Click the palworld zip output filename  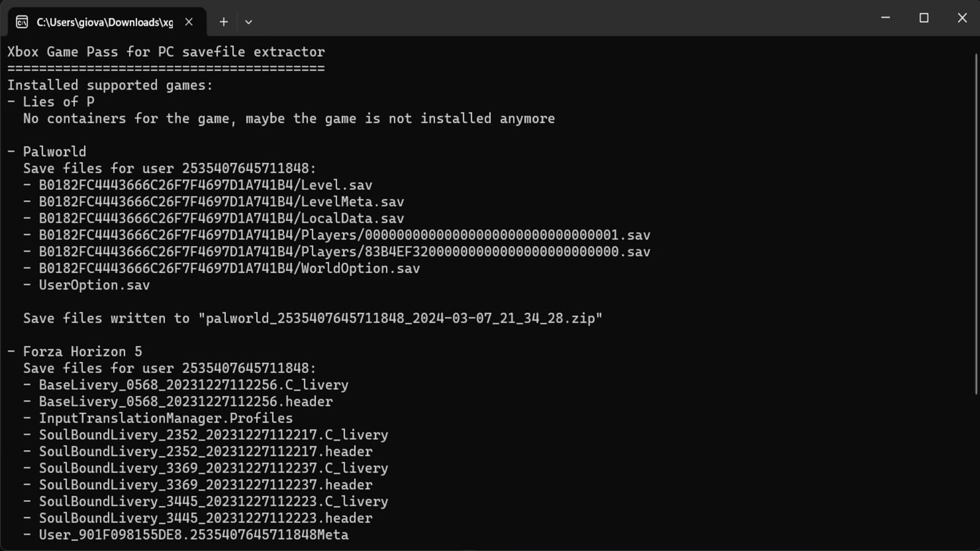coord(398,318)
